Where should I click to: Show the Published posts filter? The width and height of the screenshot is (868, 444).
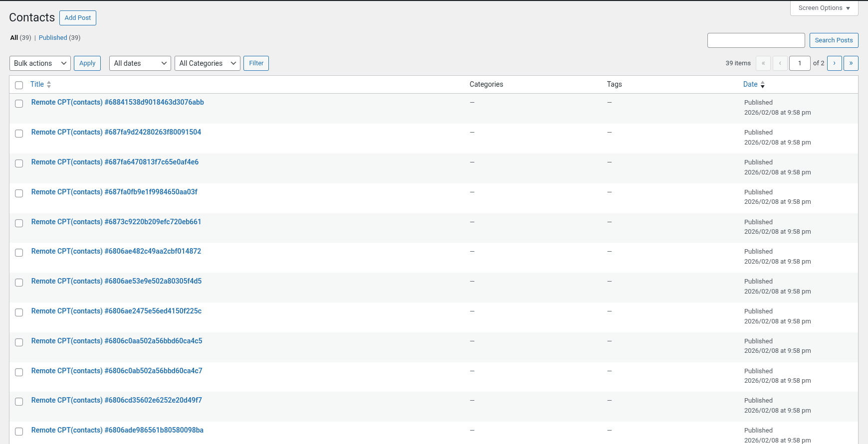(53, 38)
